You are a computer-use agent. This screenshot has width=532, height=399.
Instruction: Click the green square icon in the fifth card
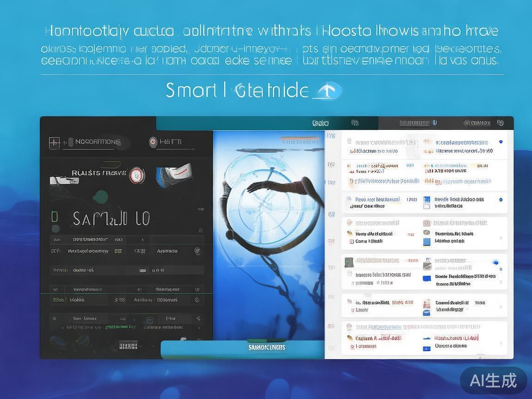(349, 261)
